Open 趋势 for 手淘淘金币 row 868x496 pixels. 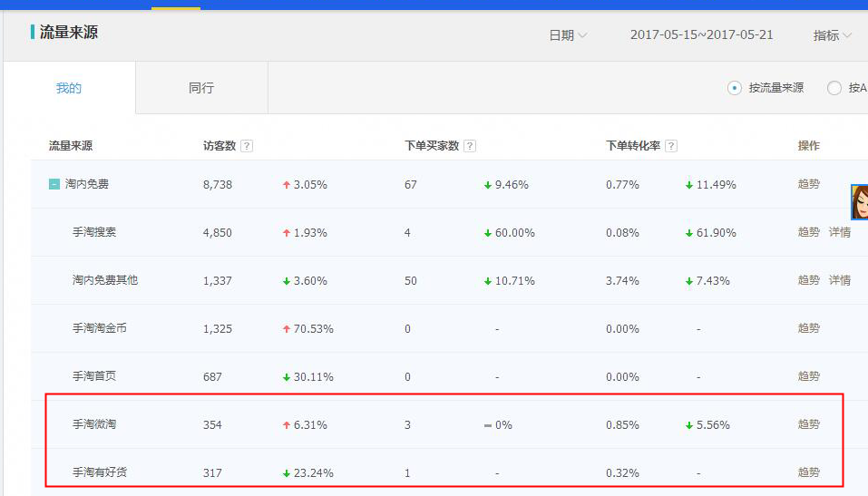pos(808,328)
